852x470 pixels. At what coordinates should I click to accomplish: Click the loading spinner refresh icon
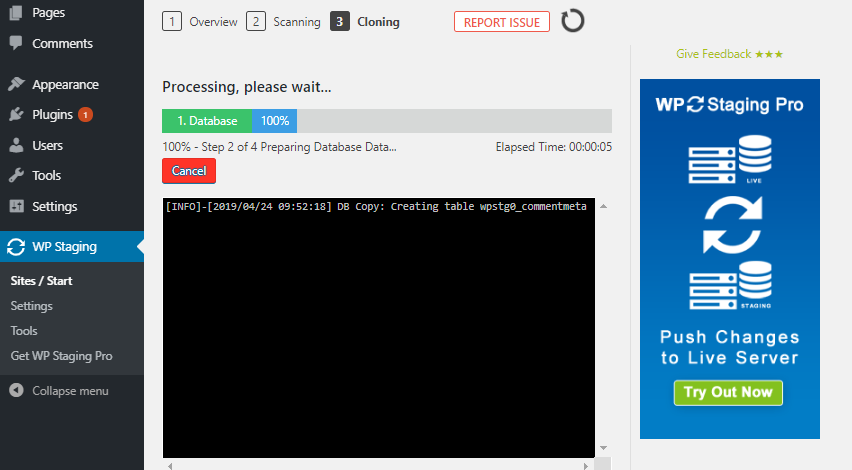point(573,21)
